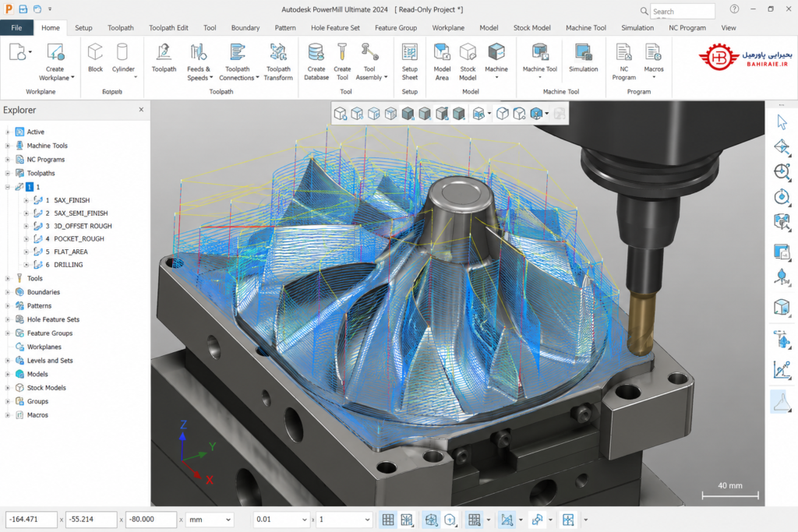
Task: Open the Simulation ribbon button
Action: [583, 58]
